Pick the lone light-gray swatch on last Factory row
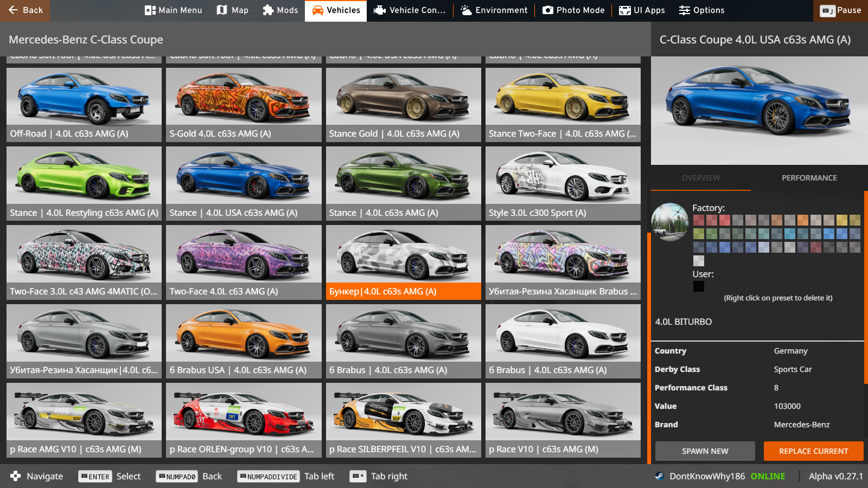868x488 pixels. tap(699, 261)
